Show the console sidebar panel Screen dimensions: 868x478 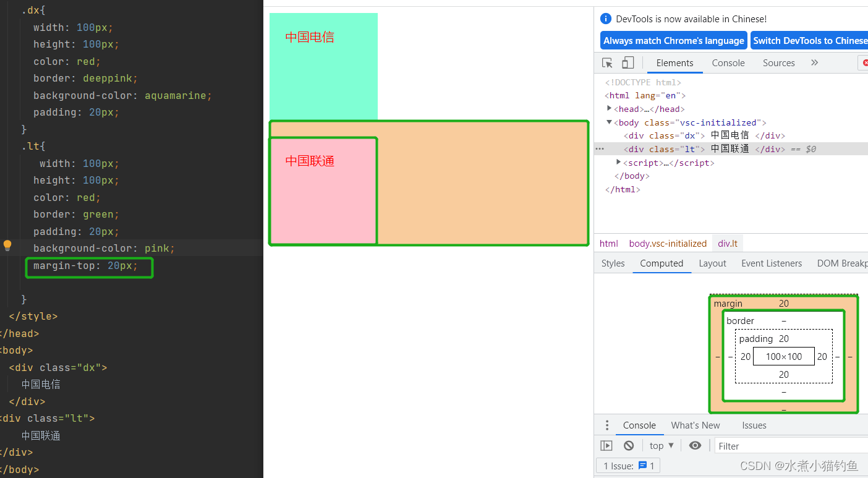(606, 445)
